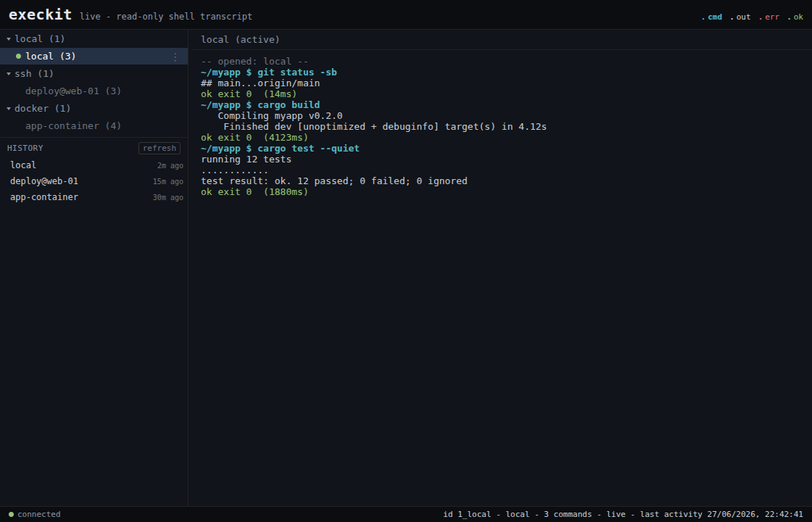Viewport: 812px width, 522px height.
Task: Click the status bar session info text
Action: 623,514
